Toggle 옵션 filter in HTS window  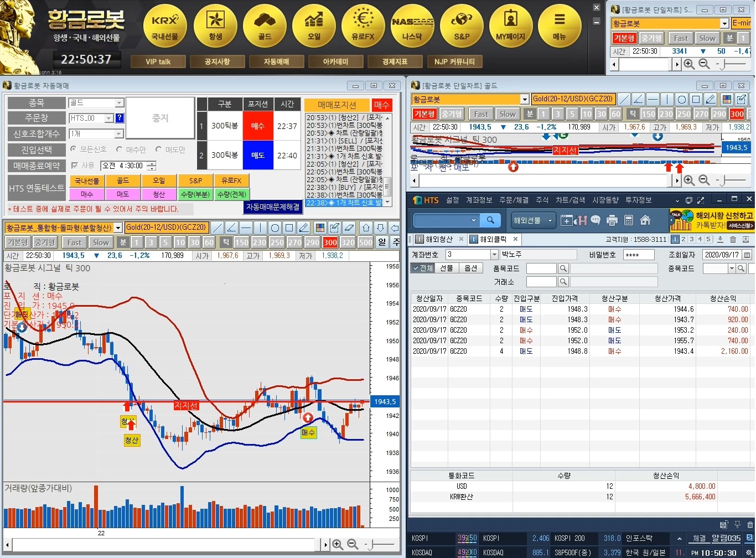tap(470, 268)
